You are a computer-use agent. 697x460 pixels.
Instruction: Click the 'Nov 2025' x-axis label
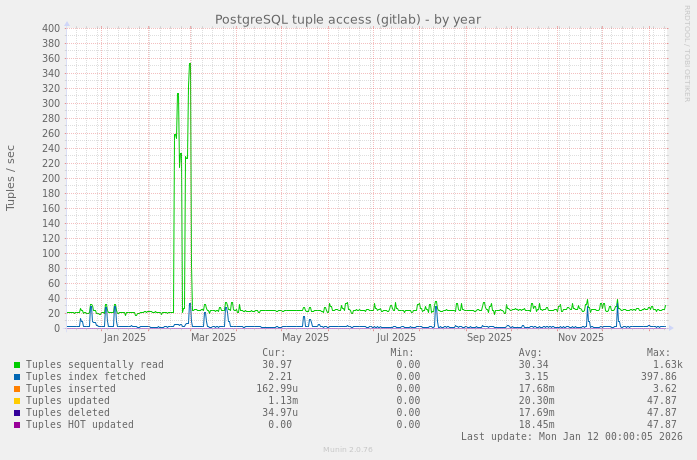click(x=581, y=338)
